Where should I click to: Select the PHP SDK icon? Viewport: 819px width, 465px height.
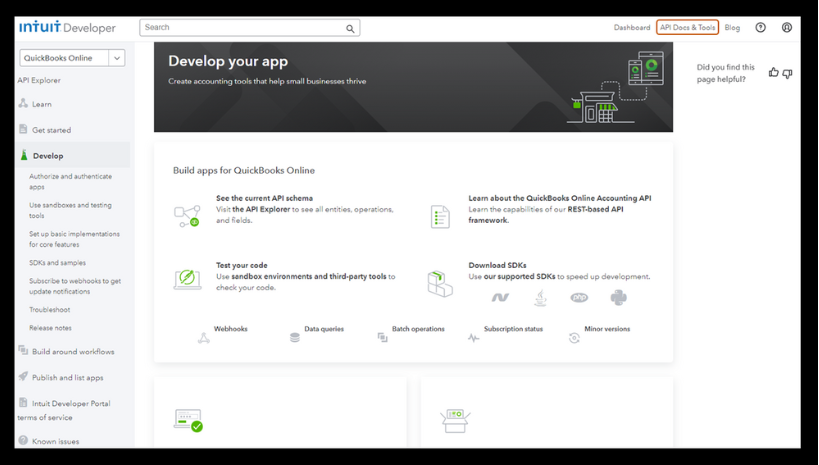click(x=579, y=298)
